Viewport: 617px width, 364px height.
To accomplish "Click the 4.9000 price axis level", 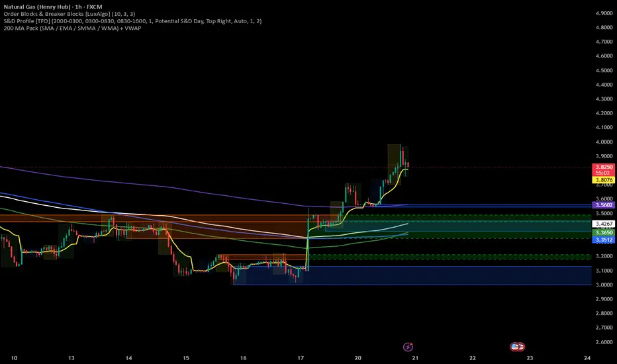I will (x=604, y=13).
